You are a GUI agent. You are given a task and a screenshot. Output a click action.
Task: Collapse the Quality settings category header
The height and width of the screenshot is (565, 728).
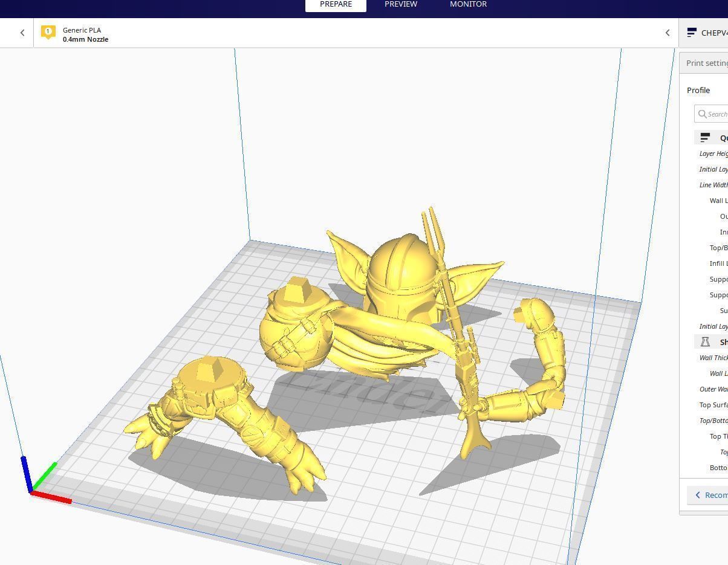point(711,138)
